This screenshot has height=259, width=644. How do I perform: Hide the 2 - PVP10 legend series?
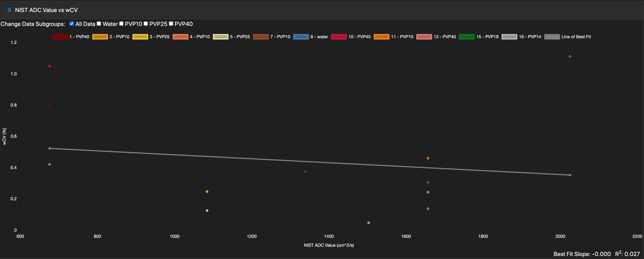pos(100,37)
